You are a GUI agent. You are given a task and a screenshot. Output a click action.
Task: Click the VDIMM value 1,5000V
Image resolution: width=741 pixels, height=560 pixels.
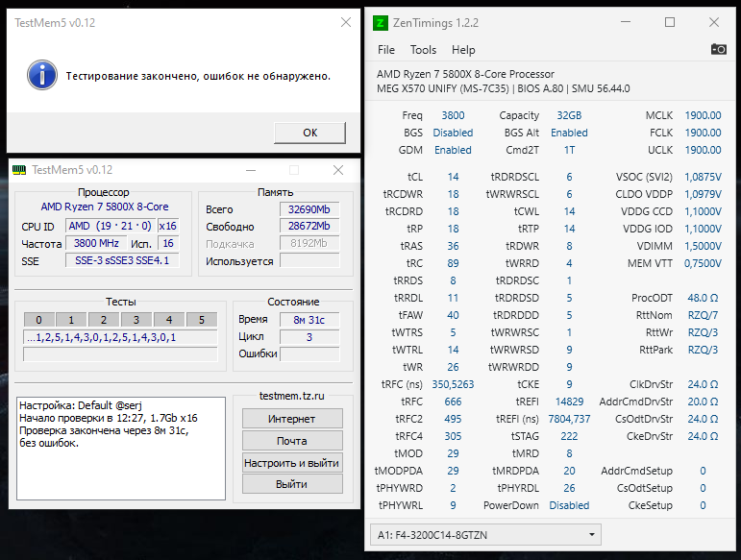[x=704, y=246]
